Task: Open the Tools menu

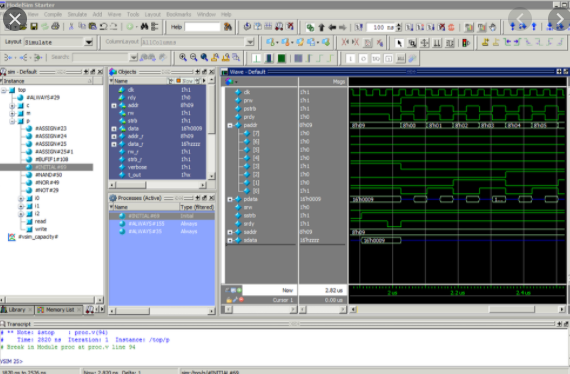Action: pos(133,14)
